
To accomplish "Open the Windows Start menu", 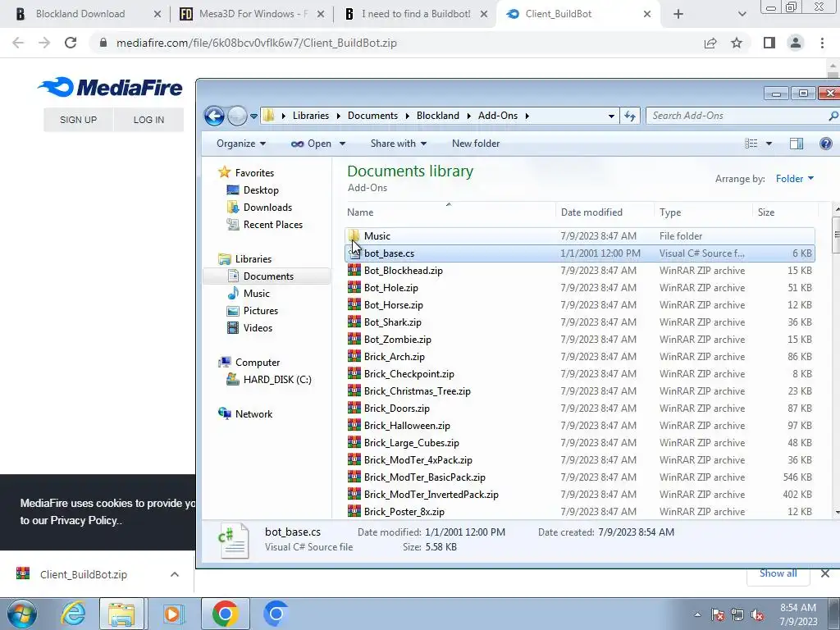I will pos(21,614).
